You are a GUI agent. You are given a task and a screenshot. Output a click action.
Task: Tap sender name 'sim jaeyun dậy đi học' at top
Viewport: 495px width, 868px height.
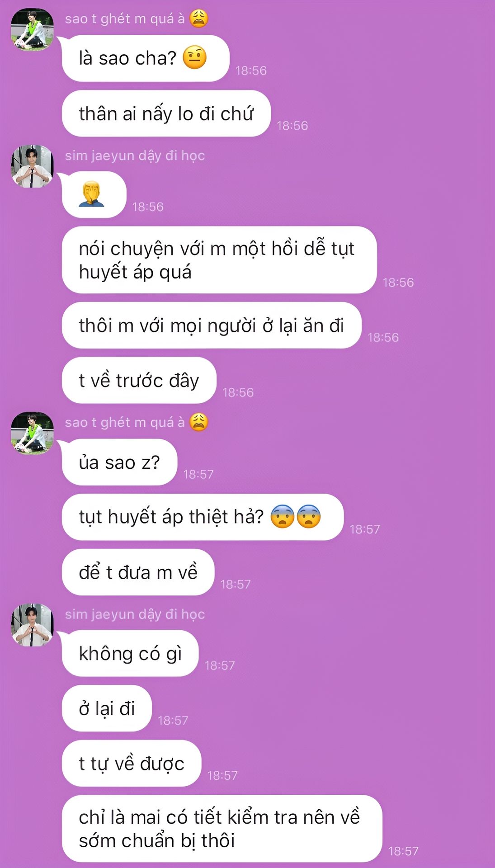pyautogui.click(x=135, y=156)
